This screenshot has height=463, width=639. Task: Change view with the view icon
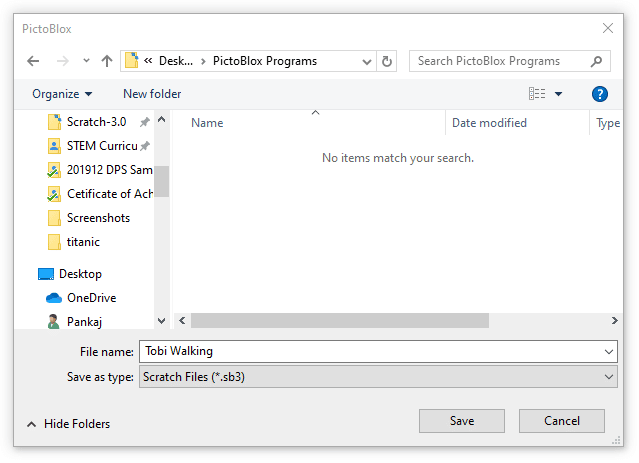pyautogui.click(x=537, y=94)
